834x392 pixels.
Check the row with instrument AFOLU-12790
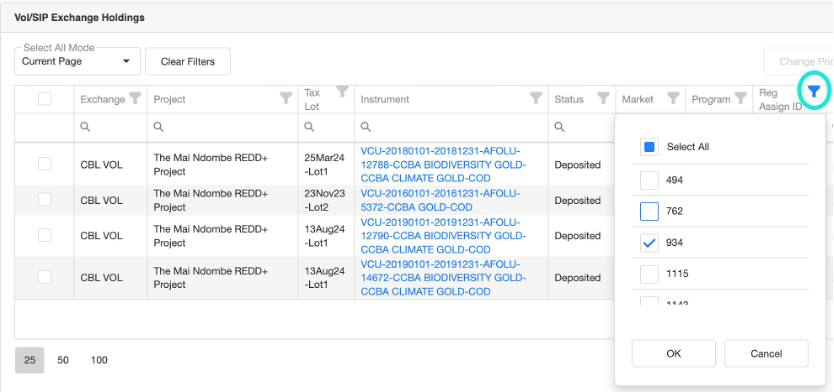tap(45, 235)
